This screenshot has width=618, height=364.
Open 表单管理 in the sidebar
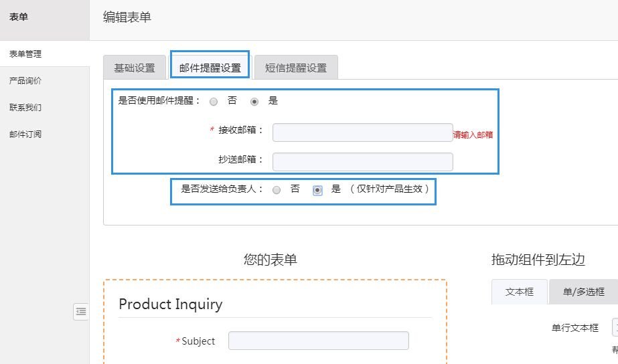(25, 54)
